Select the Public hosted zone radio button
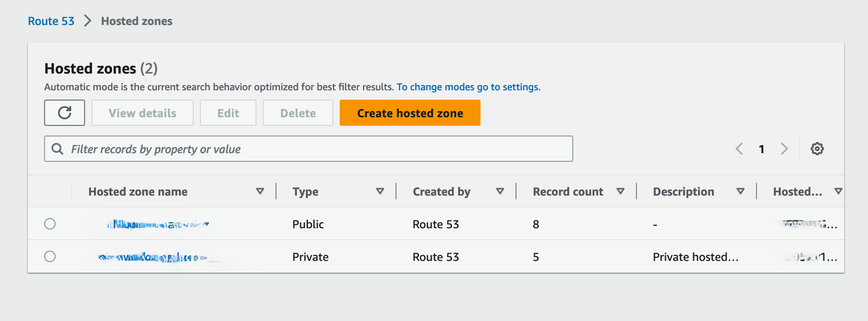Image resolution: width=868 pixels, height=321 pixels. 50,224
